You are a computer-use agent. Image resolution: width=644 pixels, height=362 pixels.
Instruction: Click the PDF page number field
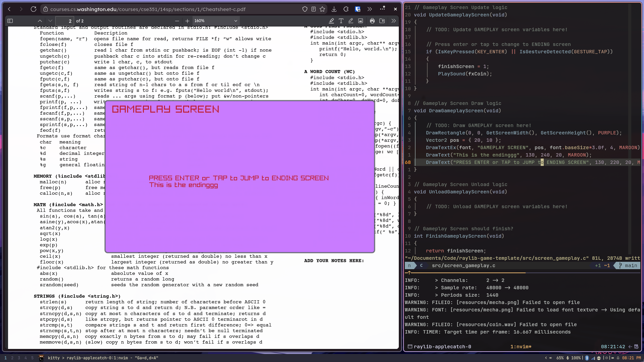tap(64, 21)
